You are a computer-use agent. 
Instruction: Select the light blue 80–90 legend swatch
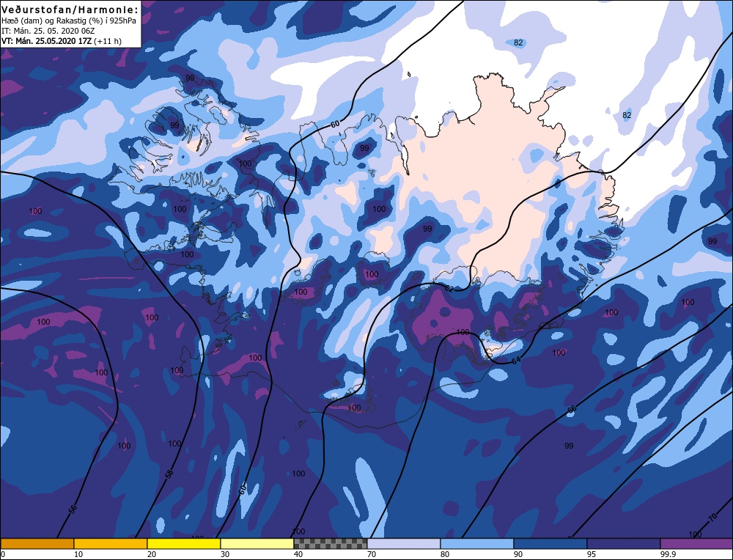(x=477, y=544)
